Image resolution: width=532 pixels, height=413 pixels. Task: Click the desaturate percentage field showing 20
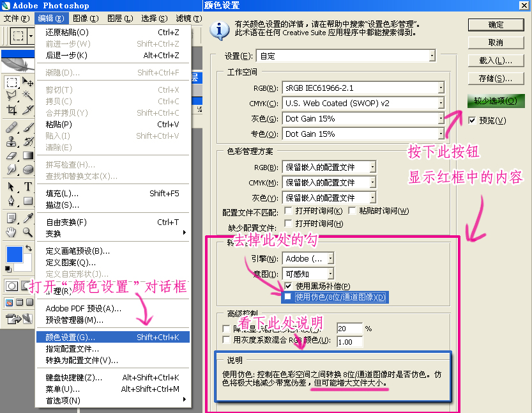coord(349,329)
